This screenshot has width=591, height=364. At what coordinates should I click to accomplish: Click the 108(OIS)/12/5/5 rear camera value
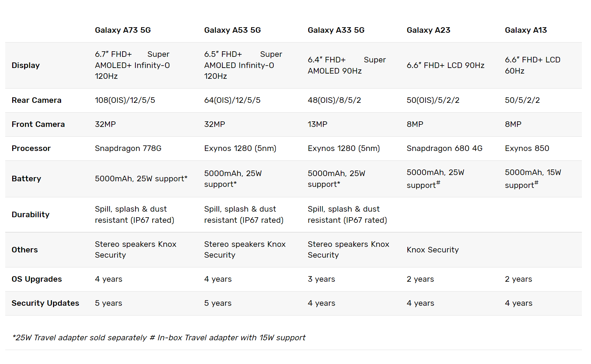click(x=125, y=100)
